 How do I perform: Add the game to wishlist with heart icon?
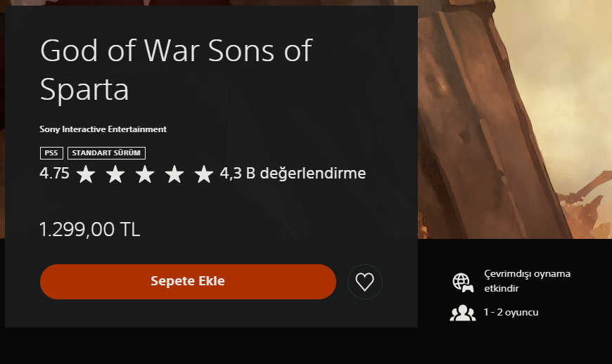point(364,282)
